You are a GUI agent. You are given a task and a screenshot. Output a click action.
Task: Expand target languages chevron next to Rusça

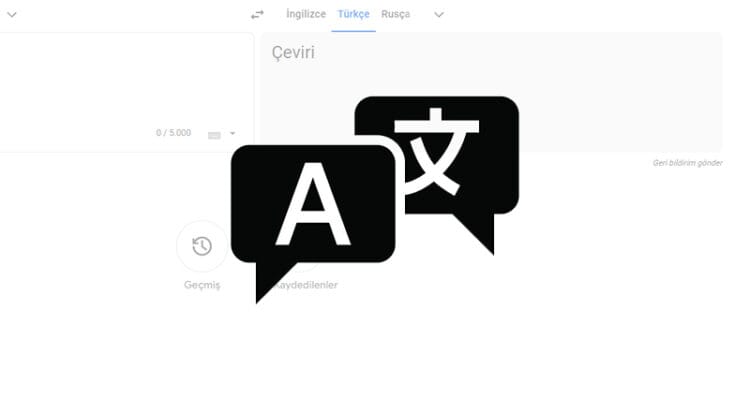point(438,14)
